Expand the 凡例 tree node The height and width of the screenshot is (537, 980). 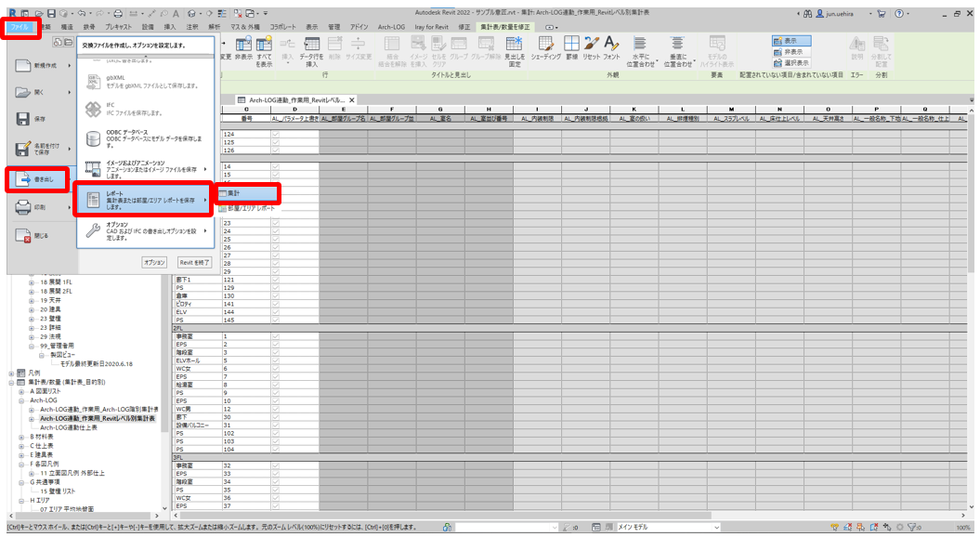pos(11,373)
